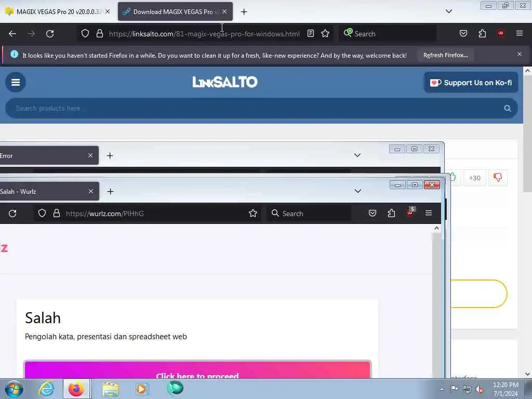
Task: Click scroll-down arrow of linksalto page scrollbar
Action: [527, 374]
